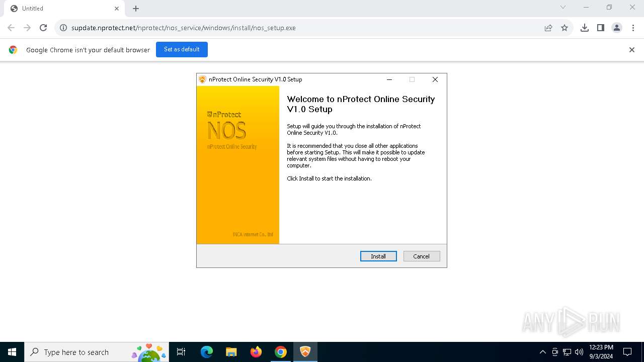Screen dimensions: 644x362
Task: Click the taskbar search box
Action: click(x=97, y=352)
